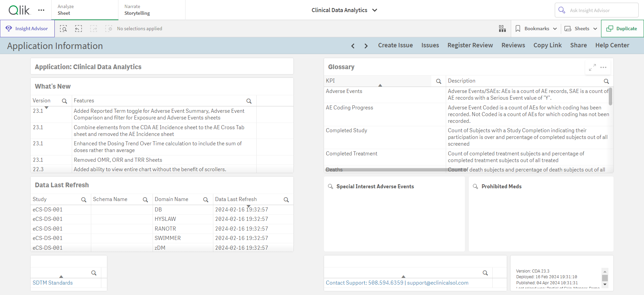
Task: Click Create Issue in the sheet bar
Action: [x=395, y=45]
